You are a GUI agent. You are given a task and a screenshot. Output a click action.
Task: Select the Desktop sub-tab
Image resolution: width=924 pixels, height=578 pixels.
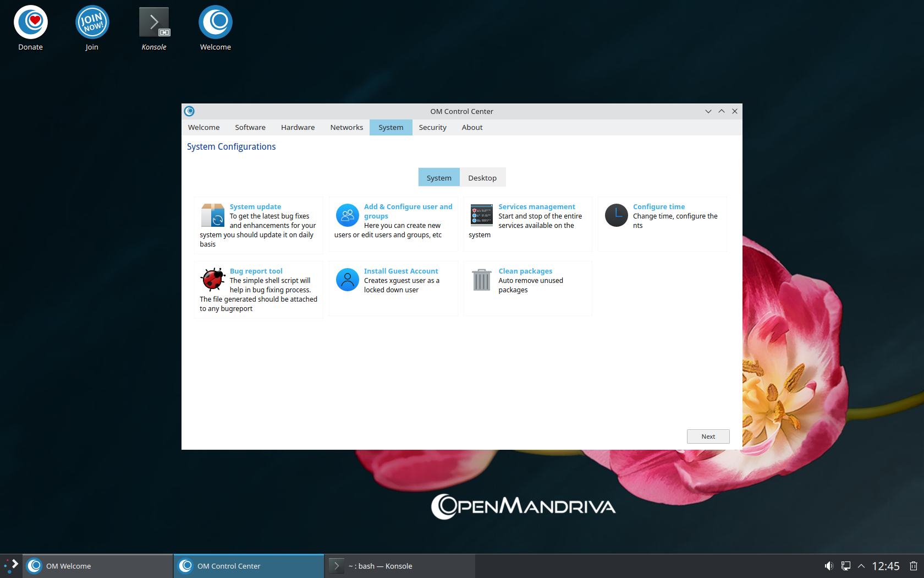(482, 178)
